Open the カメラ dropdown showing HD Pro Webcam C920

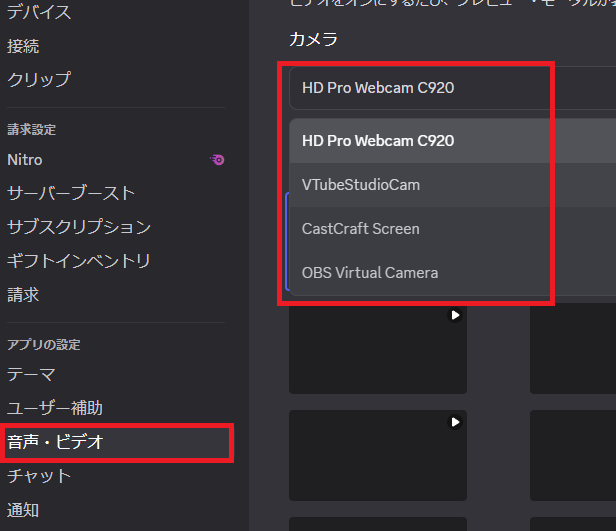point(452,88)
